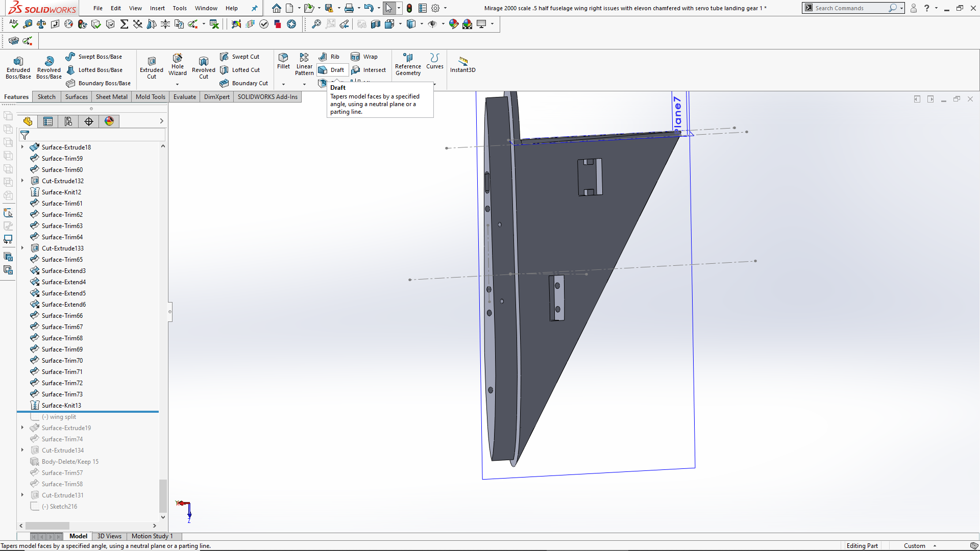Viewport: 980px width, 551px height.
Task: Click the Draft feature button
Action: point(332,70)
